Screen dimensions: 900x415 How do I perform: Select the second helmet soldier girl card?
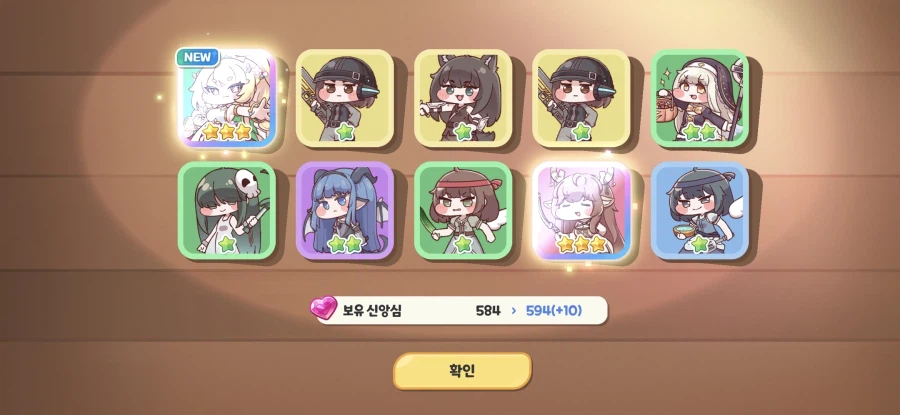tap(581, 98)
